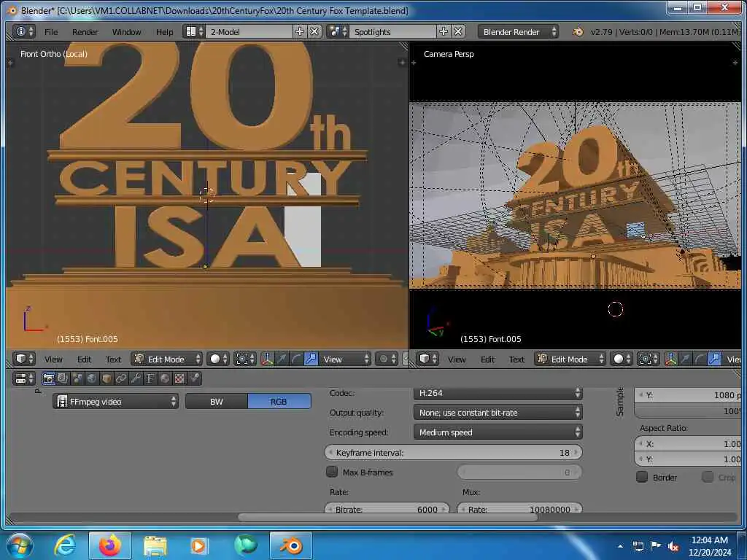747x560 pixels.
Task: Open the Medium speed encoding dropdown
Action: click(x=498, y=432)
